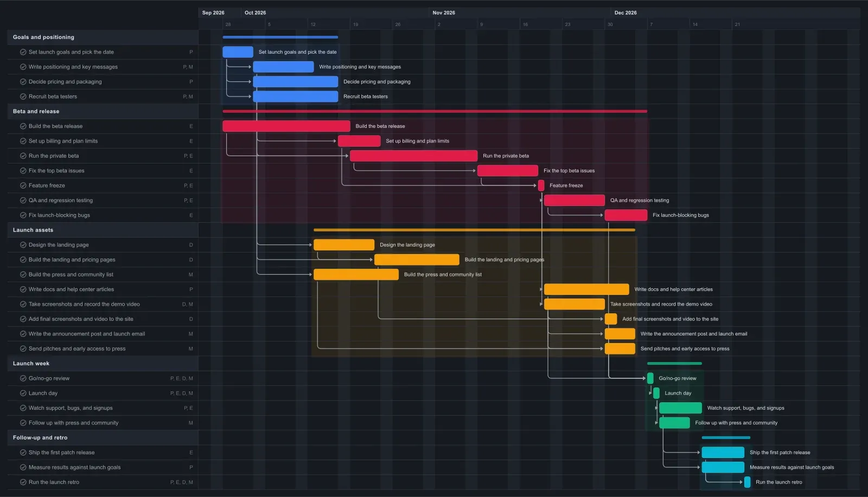Select the red Run the private beta bar

point(413,156)
